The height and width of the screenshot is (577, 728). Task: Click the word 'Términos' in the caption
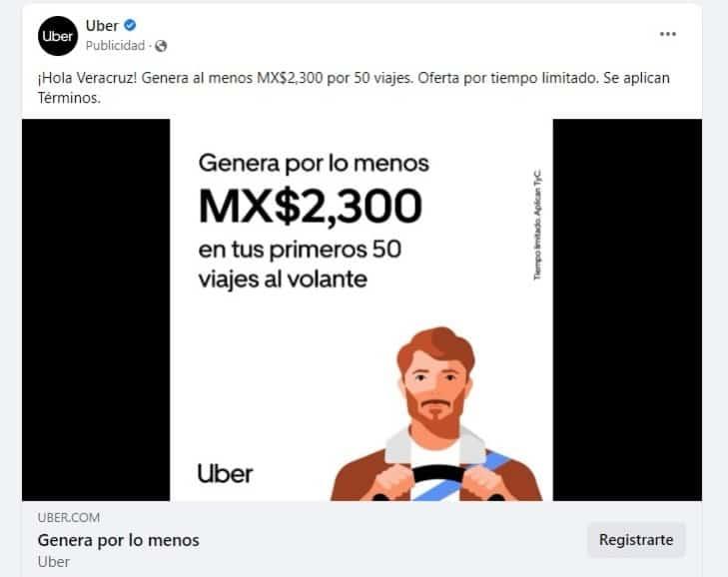click(x=69, y=98)
